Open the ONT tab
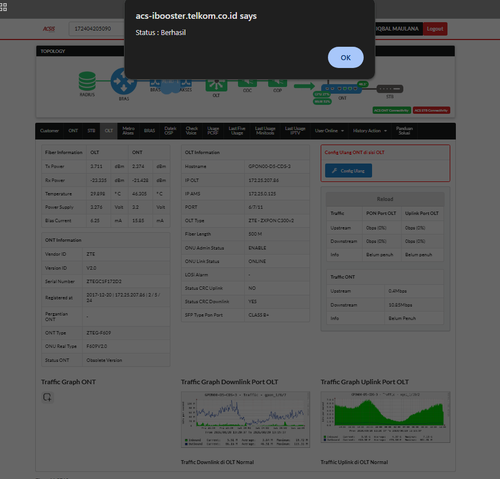Viewport: 500px width, 479px height. point(73,131)
